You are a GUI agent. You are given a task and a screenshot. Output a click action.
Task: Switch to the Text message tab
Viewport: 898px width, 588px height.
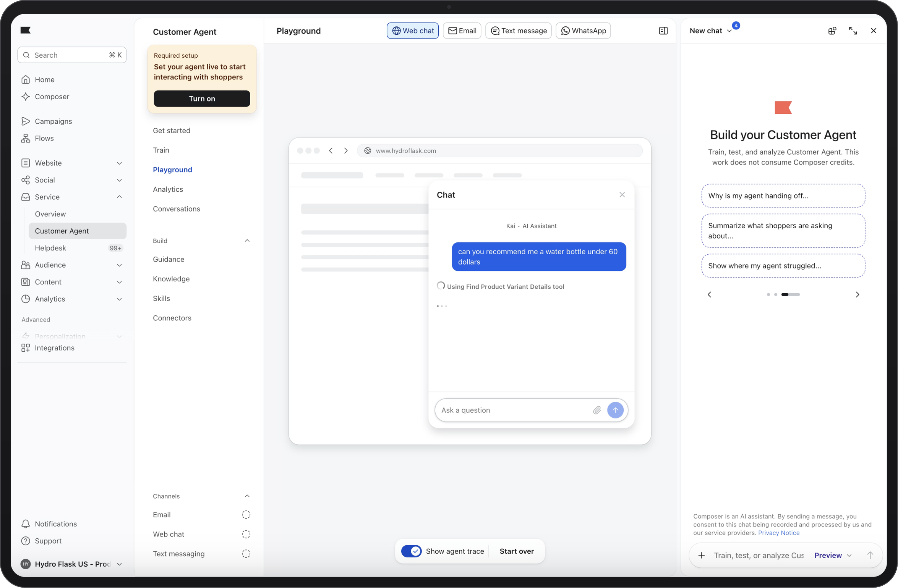coord(518,31)
